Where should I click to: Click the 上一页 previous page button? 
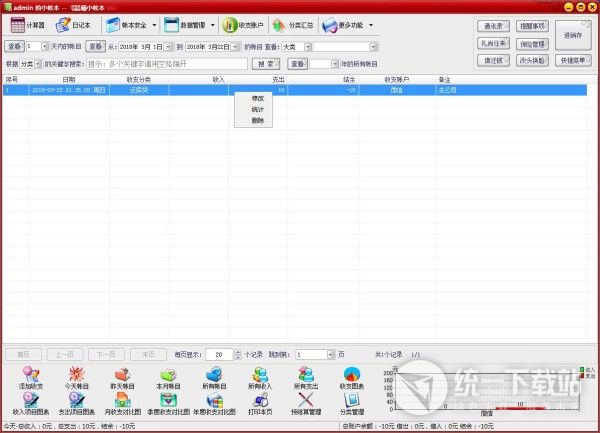[65, 355]
